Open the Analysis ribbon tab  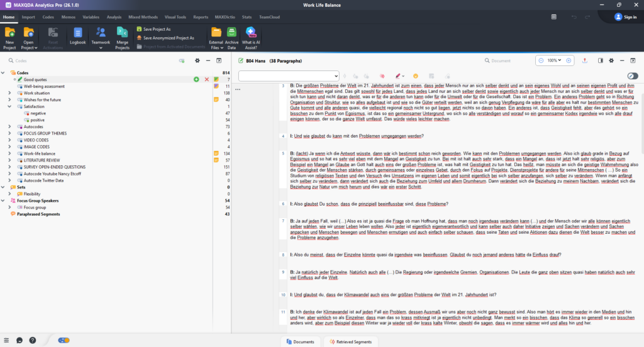click(x=114, y=17)
